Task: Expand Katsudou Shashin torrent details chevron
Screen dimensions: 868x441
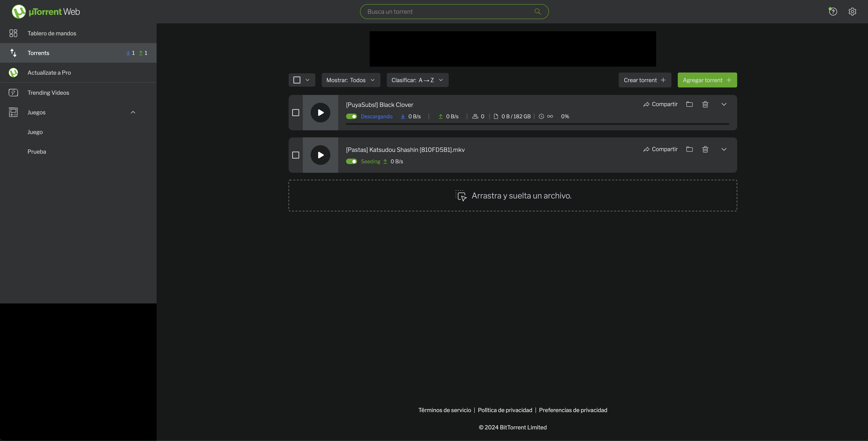Action: pyautogui.click(x=724, y=149)
